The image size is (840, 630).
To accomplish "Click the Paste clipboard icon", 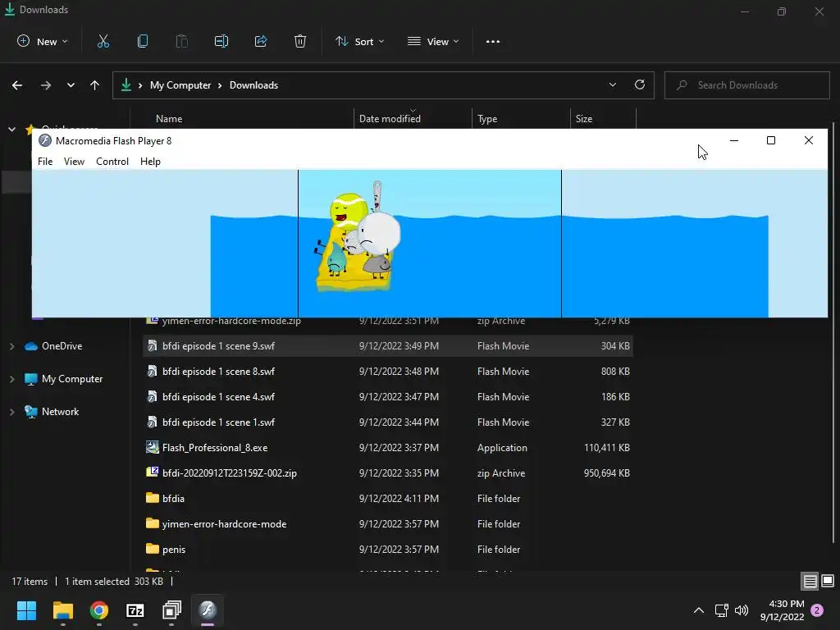I will pos(181,41).
